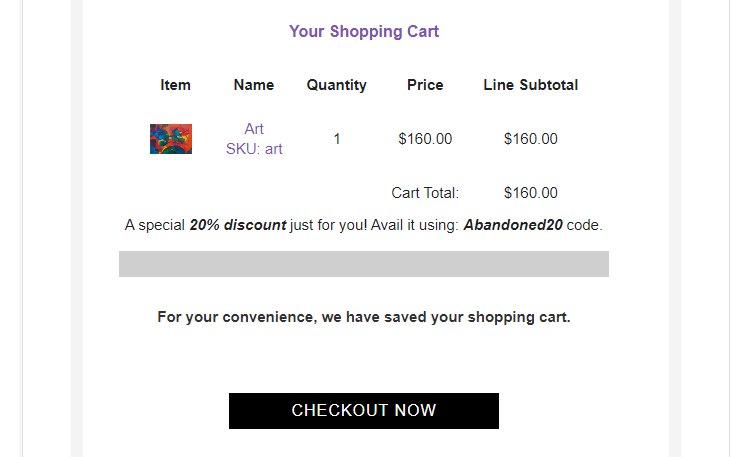Click the quantity value 1
Image resolution: width=740 pixels, height=457 pixels.
pyautogui.click(x=336, y=139)
